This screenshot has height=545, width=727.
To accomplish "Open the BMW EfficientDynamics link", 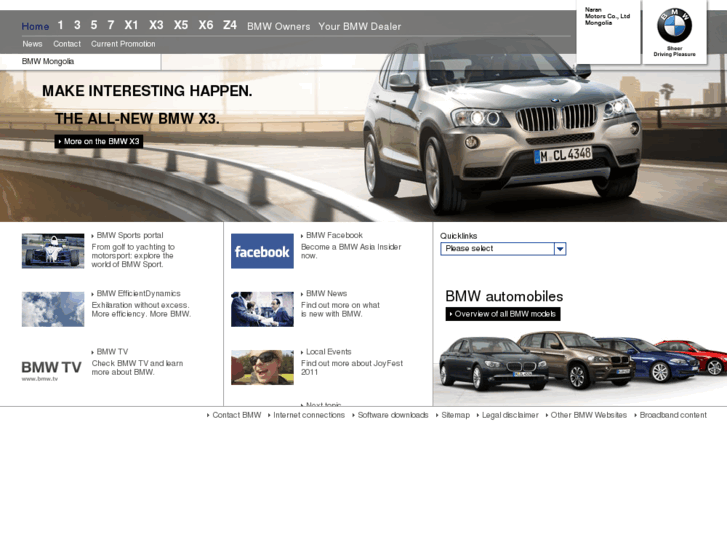I will (x=138, y=294).
